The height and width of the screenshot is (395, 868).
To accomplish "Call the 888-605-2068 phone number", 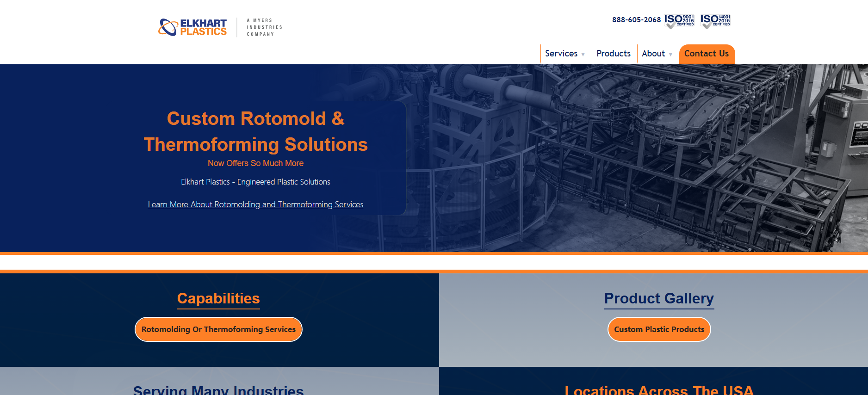I will pos(636,20).
